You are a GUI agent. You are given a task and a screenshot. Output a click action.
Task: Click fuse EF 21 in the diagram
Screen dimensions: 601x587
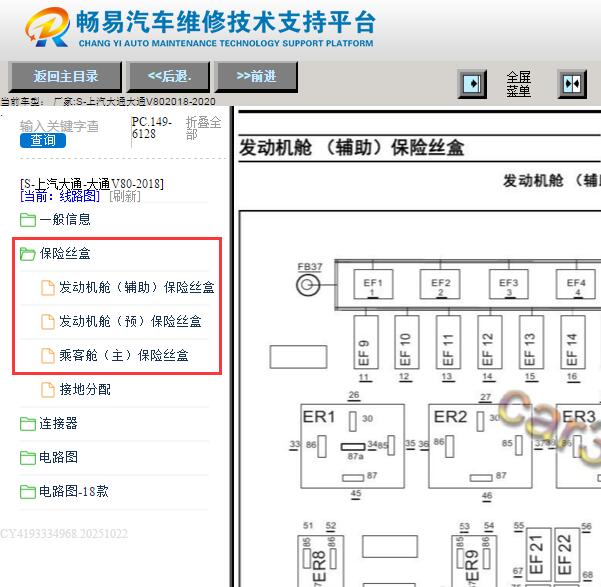(x=538, y=555)
